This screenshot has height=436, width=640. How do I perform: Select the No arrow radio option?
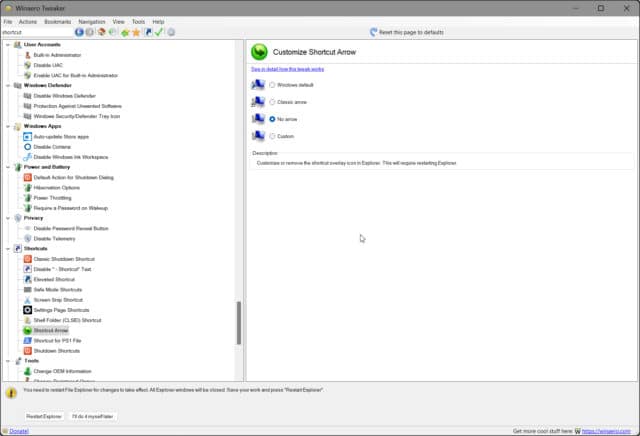pos(272,119)
